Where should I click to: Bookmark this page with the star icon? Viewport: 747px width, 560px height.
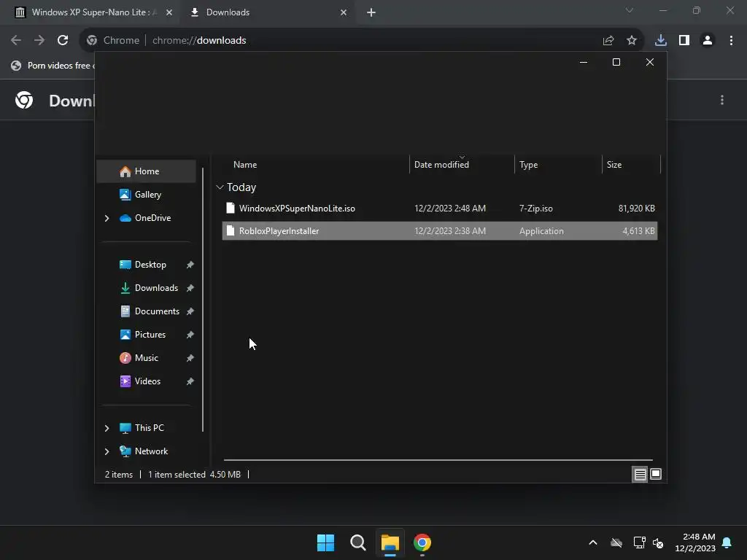coord(632,41)
